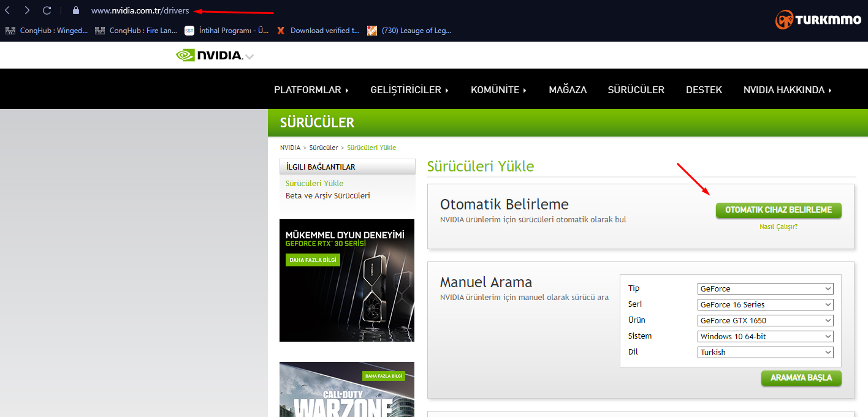Open the ConqHub : Winged bookmark

coord(47,31)
